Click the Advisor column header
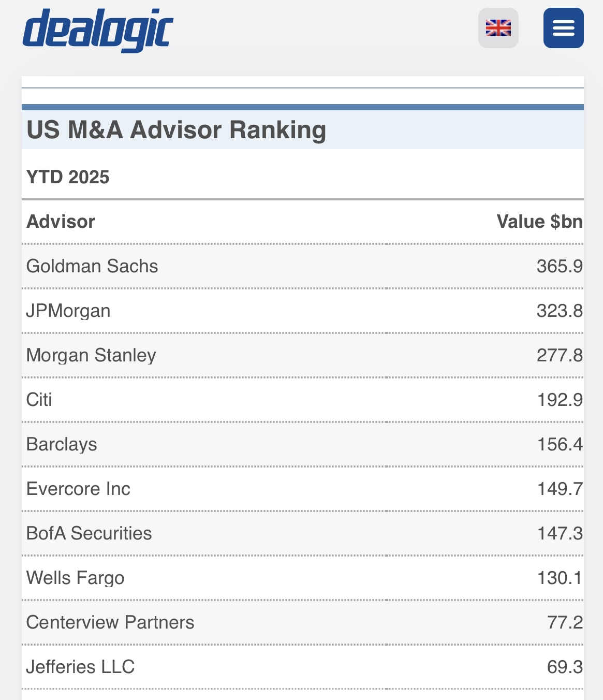 click(x=61, y=222)
